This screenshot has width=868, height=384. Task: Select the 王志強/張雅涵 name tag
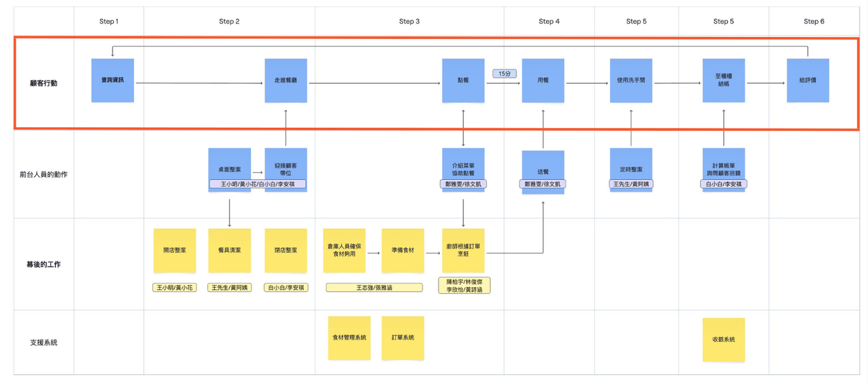coord(374,287)
